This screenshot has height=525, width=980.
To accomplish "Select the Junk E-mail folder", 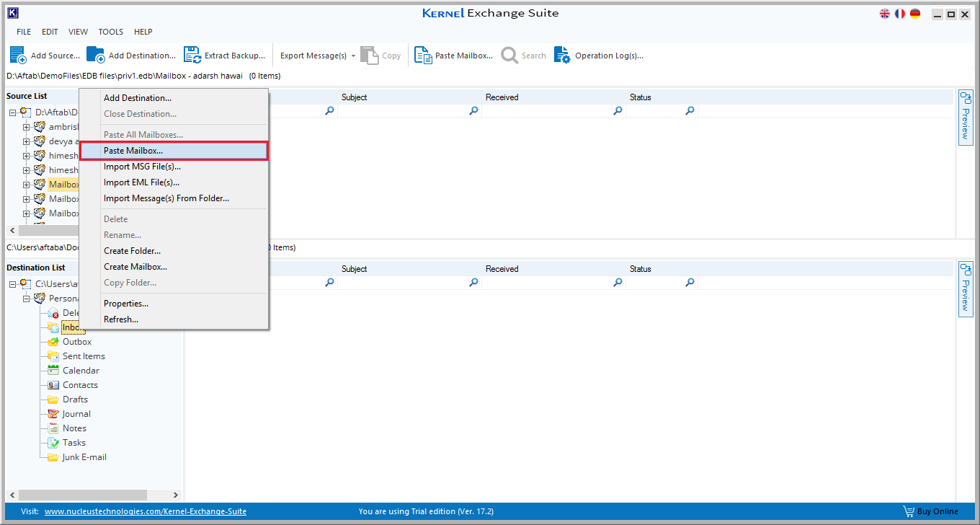I will pos(84,457).
